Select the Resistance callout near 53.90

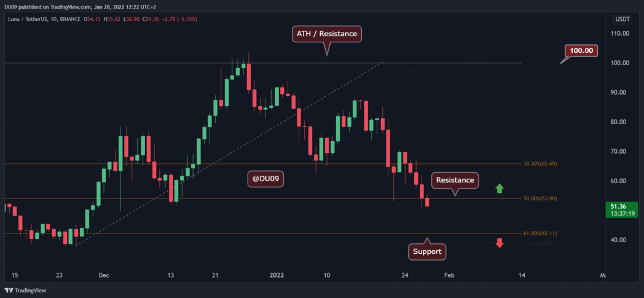pyautogui.click(x=455, y=180)
